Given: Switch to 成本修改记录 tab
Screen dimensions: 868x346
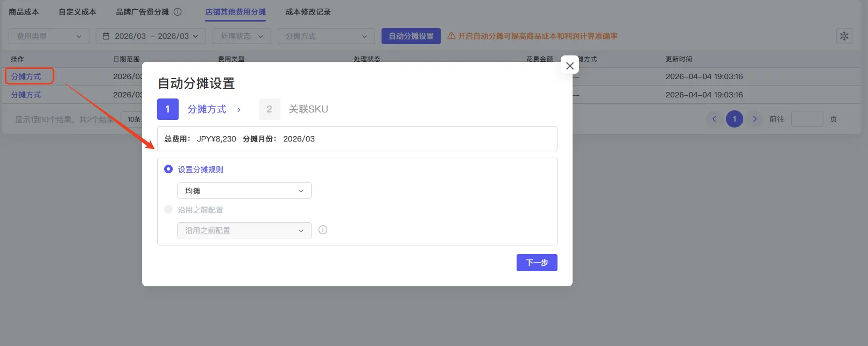Looking at the screenshot, I should 308,12.
